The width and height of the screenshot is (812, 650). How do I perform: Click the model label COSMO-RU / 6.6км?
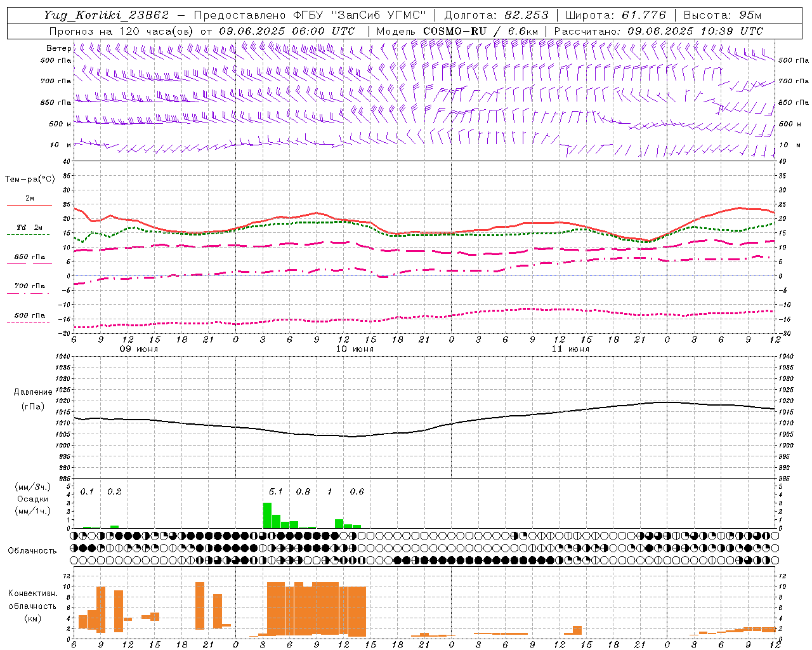(x=481, y=31)
